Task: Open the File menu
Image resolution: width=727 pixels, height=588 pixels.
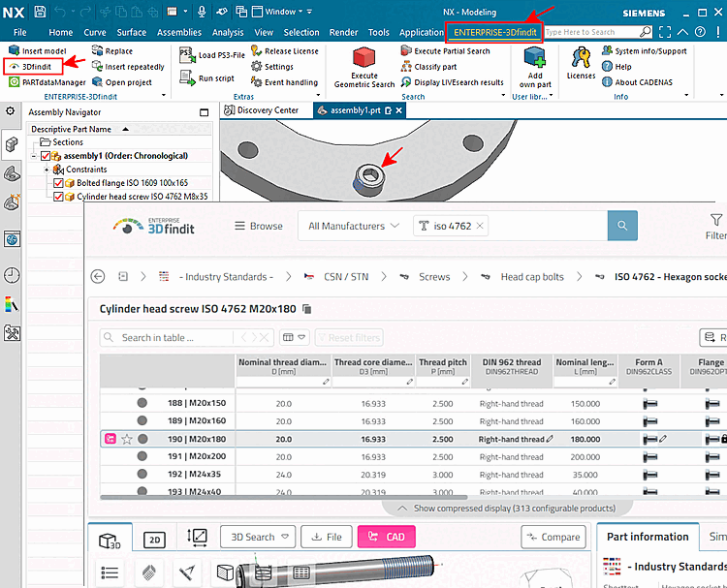Action: 20,32
